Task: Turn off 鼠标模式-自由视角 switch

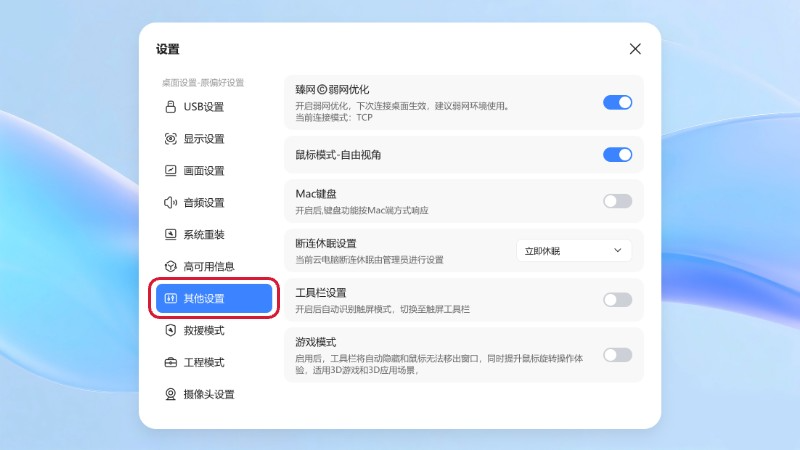Action: [x=617, y=155]
